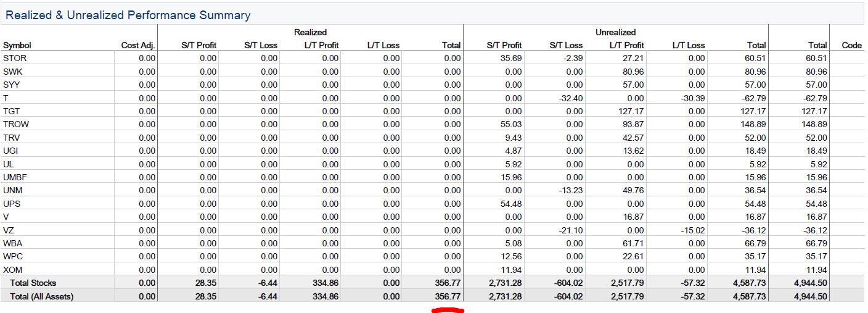
Task: Click the Unrealized group header
Action: [615, 32]
